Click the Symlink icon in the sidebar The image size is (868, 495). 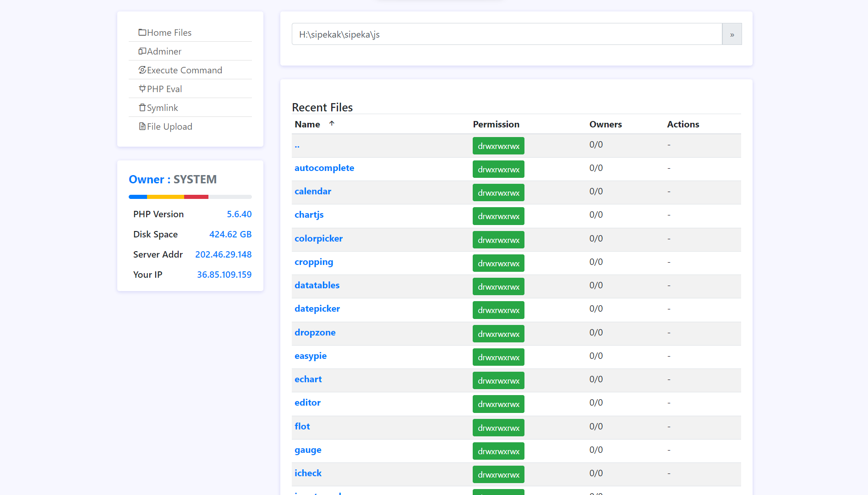[142, 108]
